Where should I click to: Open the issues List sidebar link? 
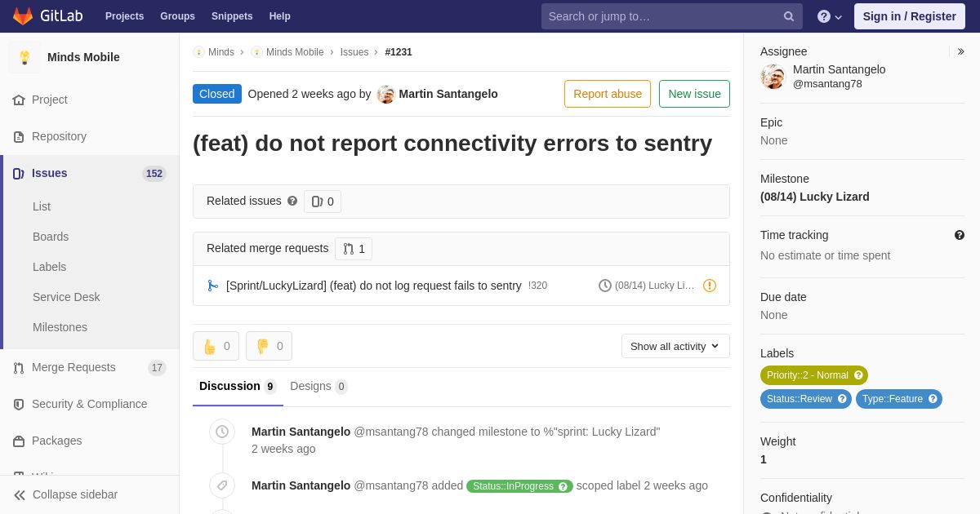[x=42, y=206]
